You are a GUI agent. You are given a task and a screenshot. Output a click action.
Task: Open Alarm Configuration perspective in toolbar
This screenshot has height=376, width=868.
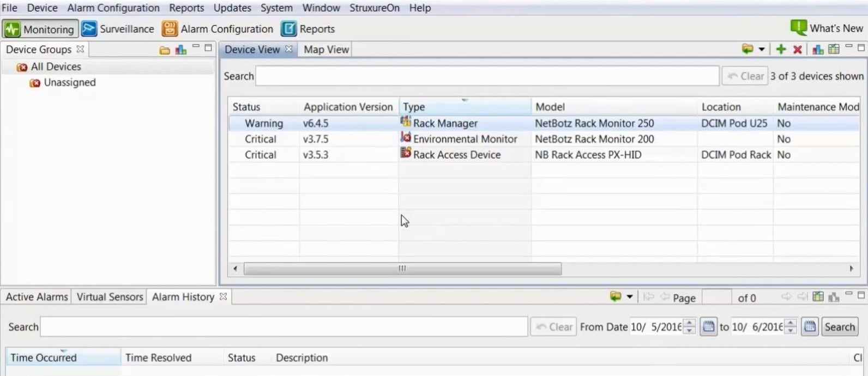(x=218, y=29)
